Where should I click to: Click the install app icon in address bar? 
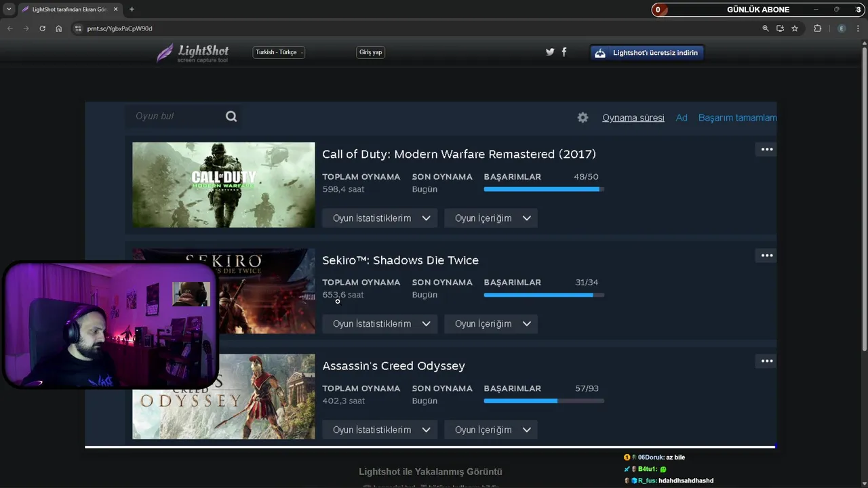click(780, 28)
